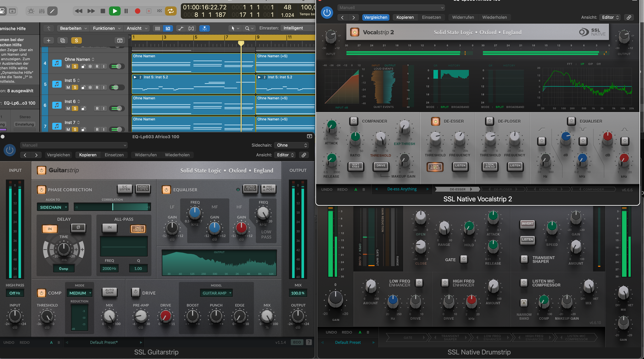644x359 pixels.
Task: Click the red Record button in transport
Action: pos(137,11)
